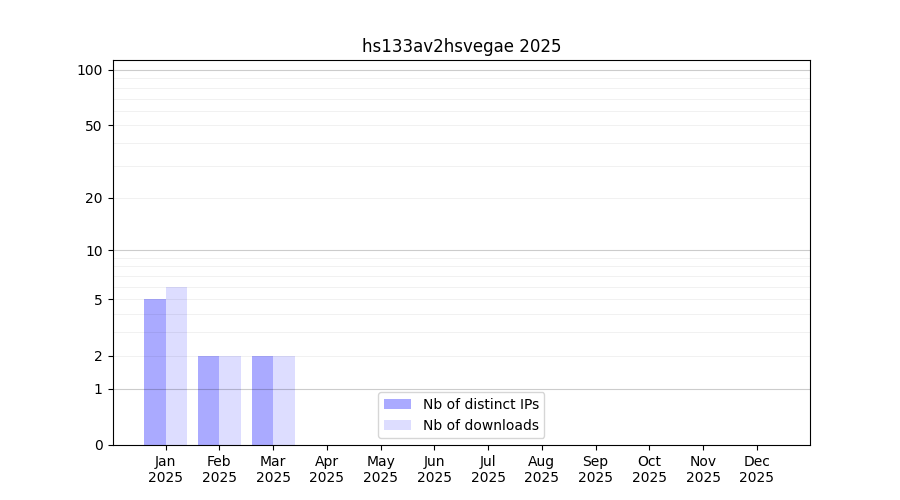The width and height of the screenshot is (900, 500).
Task: Select the Oct 2025 x-axis label
Action: (649, 469)
